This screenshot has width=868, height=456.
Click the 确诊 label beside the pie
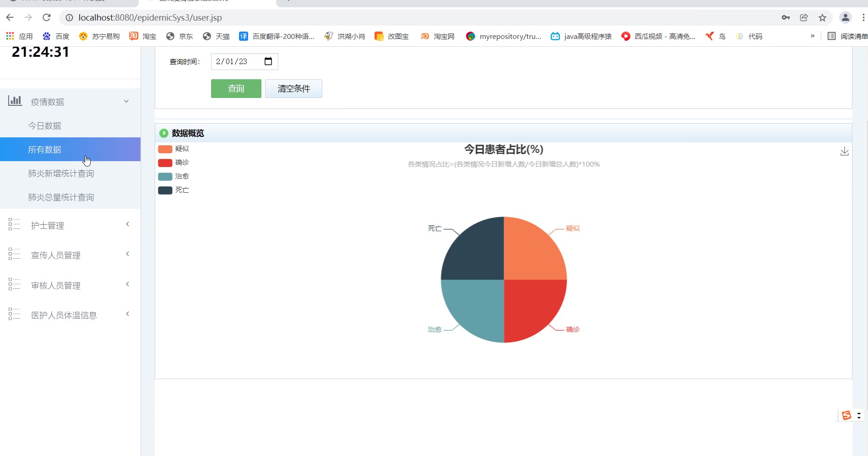pos(573,329)
